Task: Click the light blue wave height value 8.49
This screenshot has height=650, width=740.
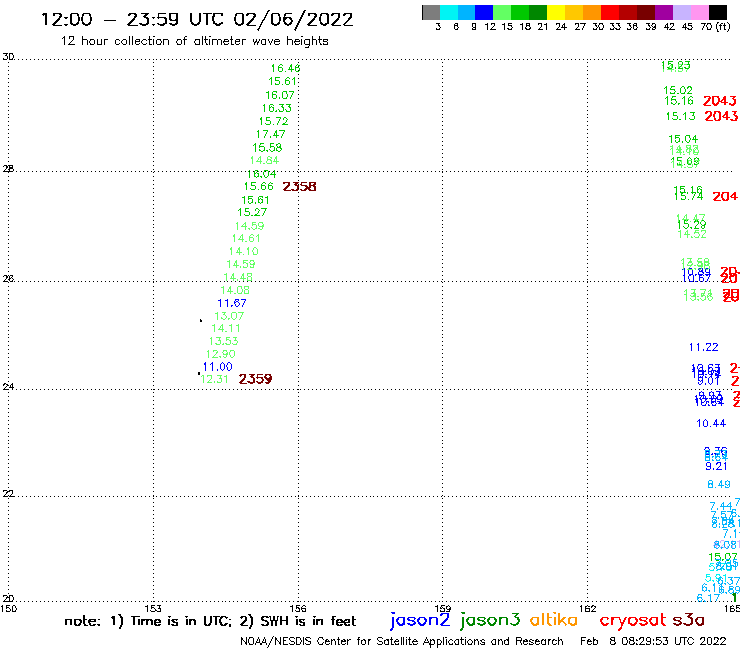Action: 719,484
